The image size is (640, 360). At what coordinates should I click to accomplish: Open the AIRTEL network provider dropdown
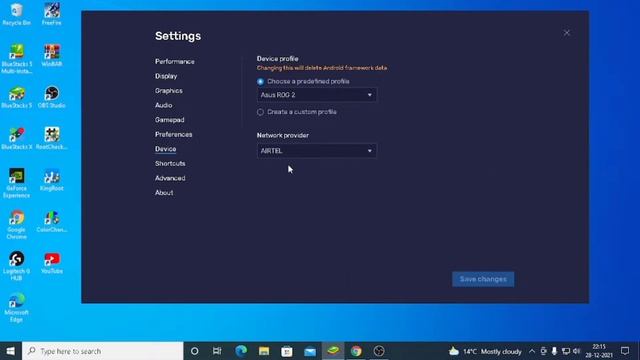[x=317, y=151]
